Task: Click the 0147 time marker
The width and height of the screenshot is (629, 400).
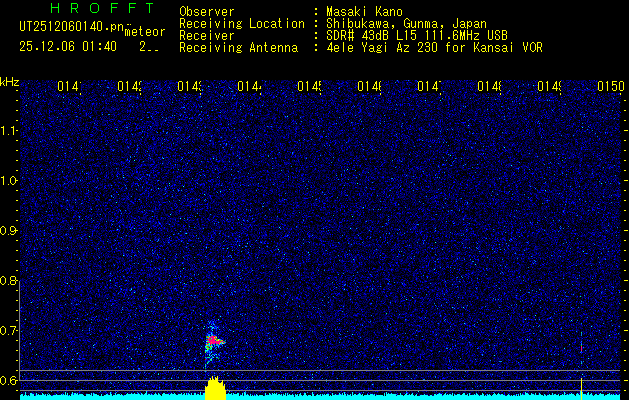Action: click(429, 86)
